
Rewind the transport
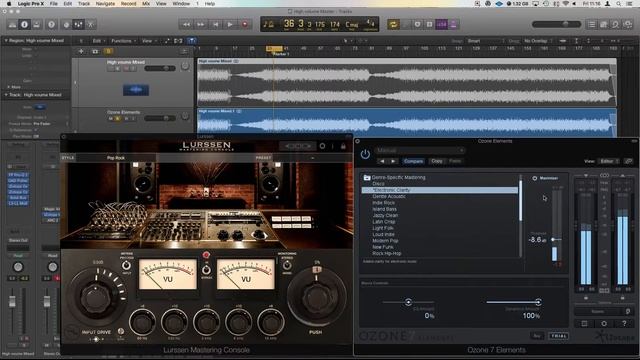pos(187,24)
